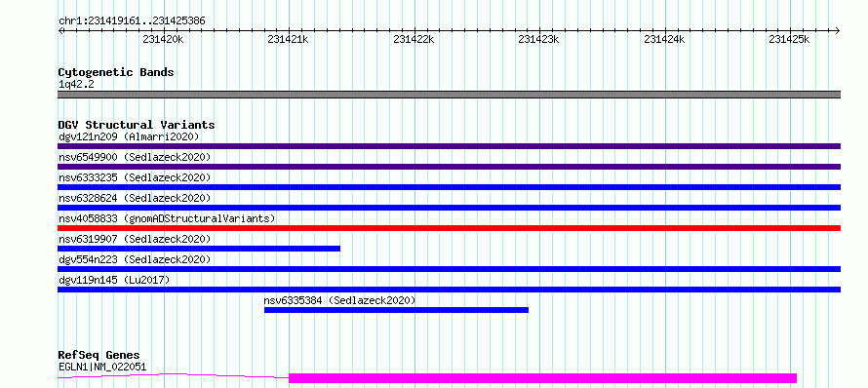Viewport: 868px width, 388px height.
Task: Click the 231421k ruler tick label
Action: (x=288, y=39)
